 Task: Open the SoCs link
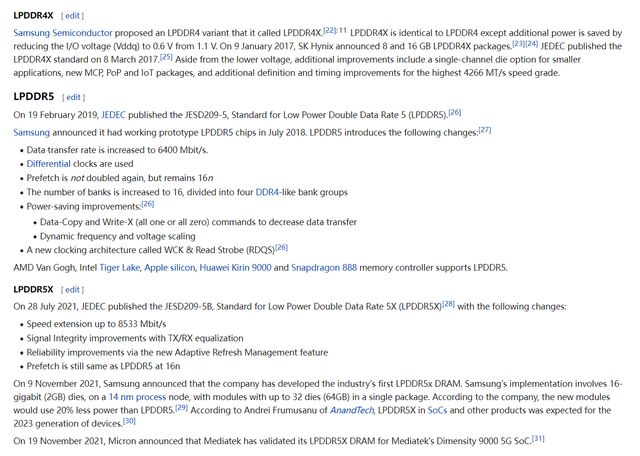coord(437,410)
